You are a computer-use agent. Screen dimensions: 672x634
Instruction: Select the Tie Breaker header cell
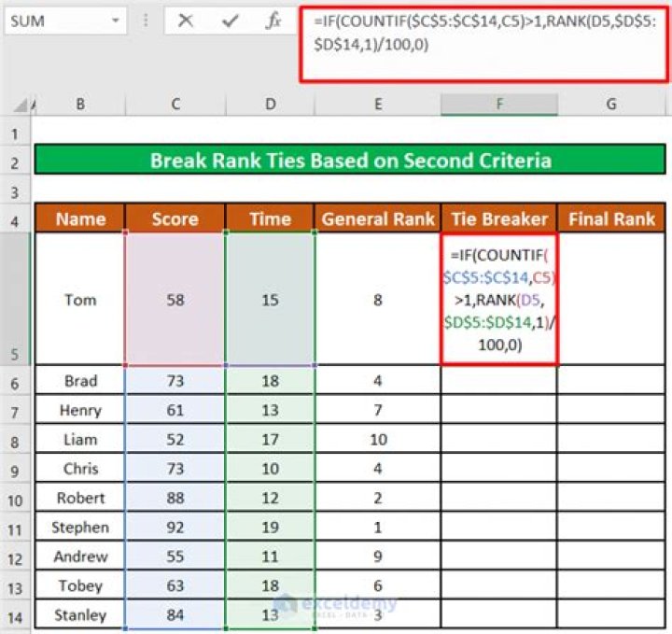(x=499, y=218)
